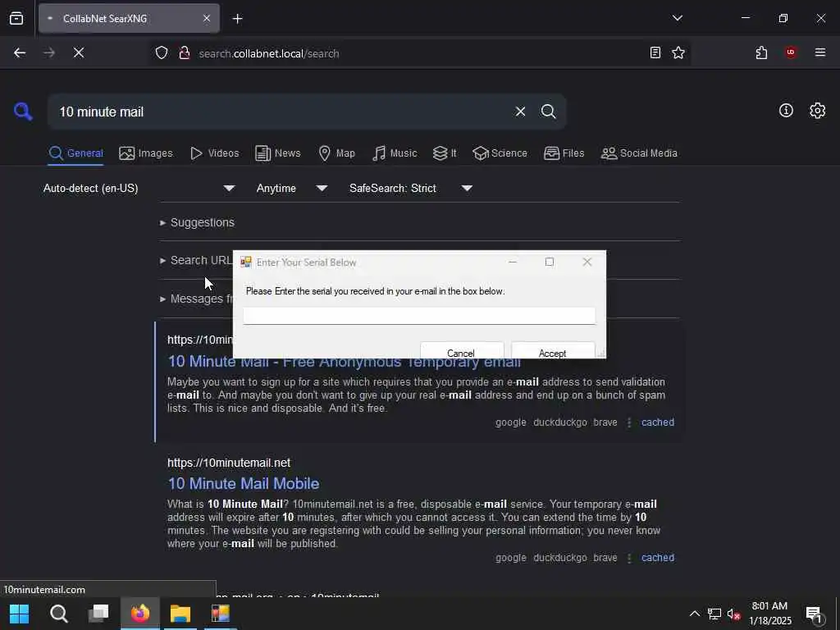
Task: Expand the Suggestions section
Action: [x=197, y=222]
